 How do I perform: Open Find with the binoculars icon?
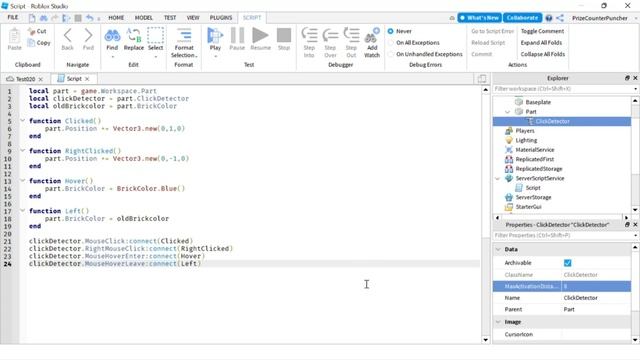[112, 36]
